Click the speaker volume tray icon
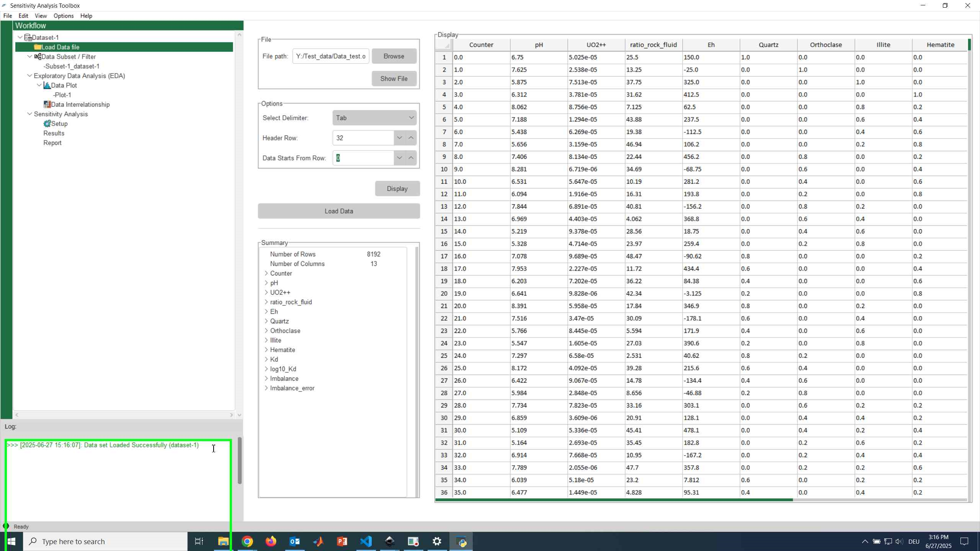This screenshot has width=980, height=551. point(899,541)
